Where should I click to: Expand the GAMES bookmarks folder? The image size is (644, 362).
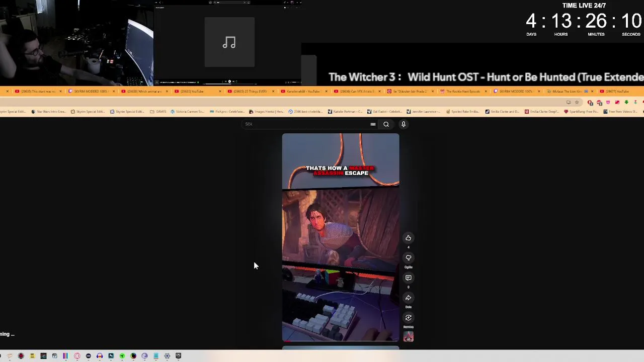pyautogui.click(x=158, y=112)
